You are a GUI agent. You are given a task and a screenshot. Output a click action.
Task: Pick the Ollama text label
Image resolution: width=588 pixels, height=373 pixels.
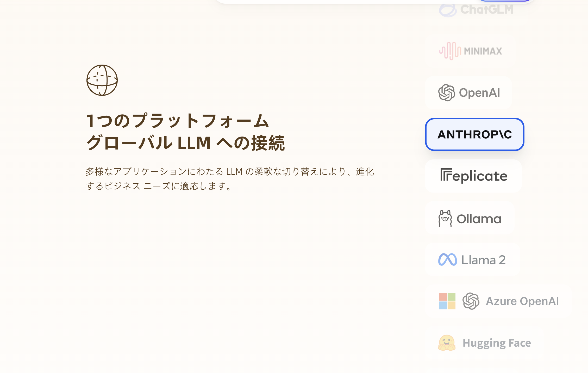click(479, 219)
